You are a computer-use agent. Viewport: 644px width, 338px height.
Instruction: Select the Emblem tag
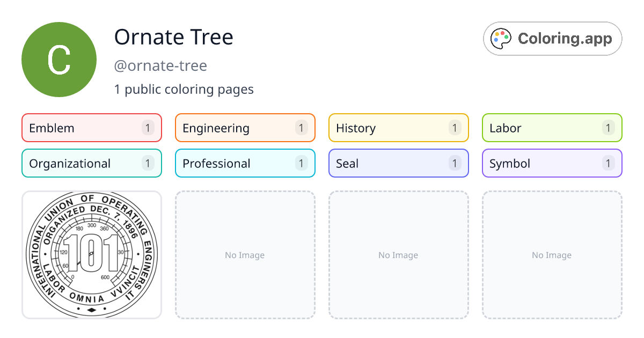point(91,128)
